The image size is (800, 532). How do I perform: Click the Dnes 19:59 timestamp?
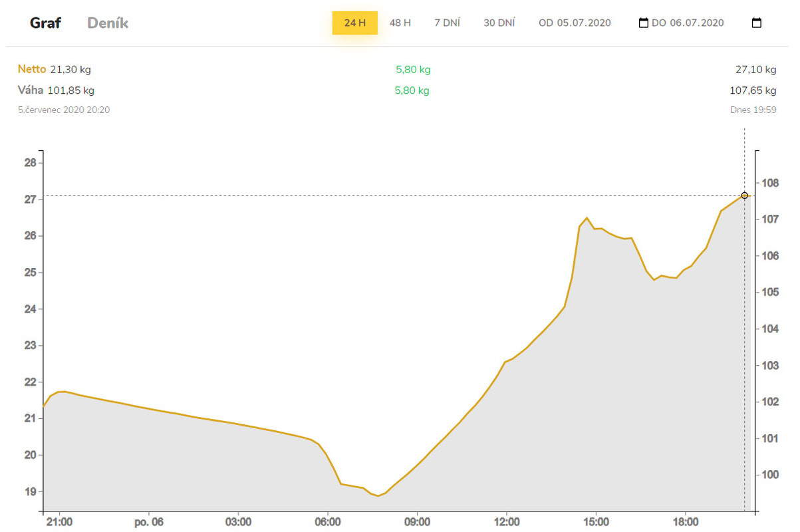(753, 110)
